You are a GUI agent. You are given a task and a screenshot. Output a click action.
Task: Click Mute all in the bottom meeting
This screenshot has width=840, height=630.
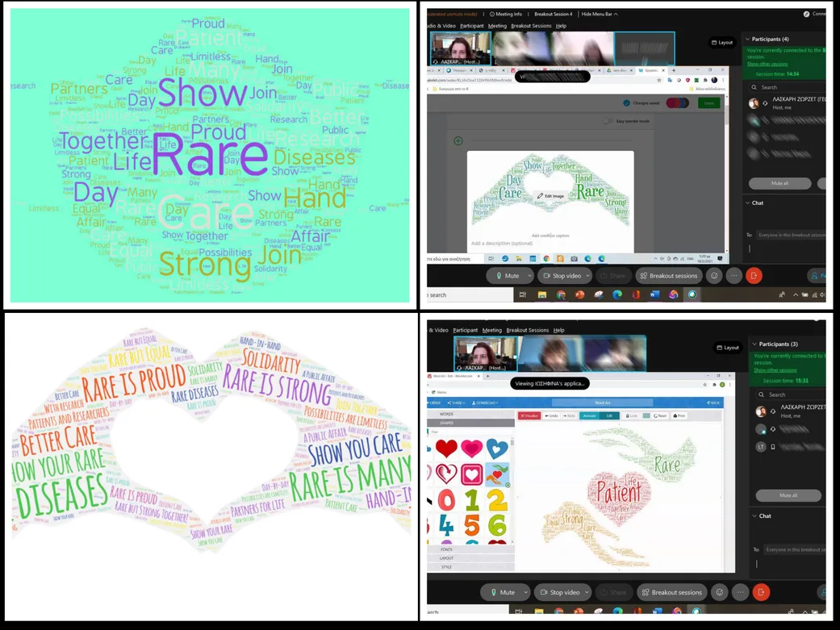(788, 495)
